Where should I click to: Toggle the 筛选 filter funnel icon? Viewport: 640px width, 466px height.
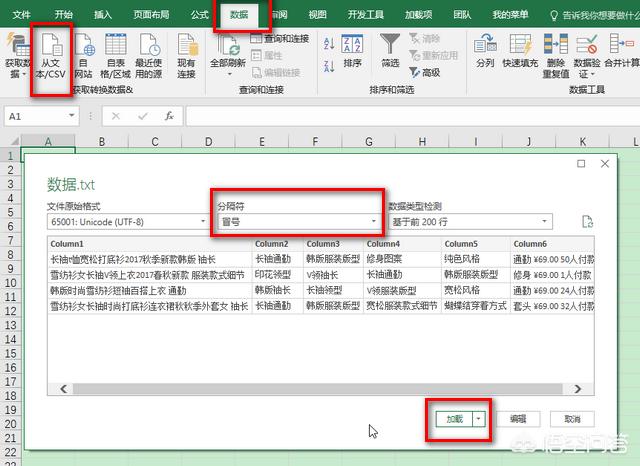[390, 50]
